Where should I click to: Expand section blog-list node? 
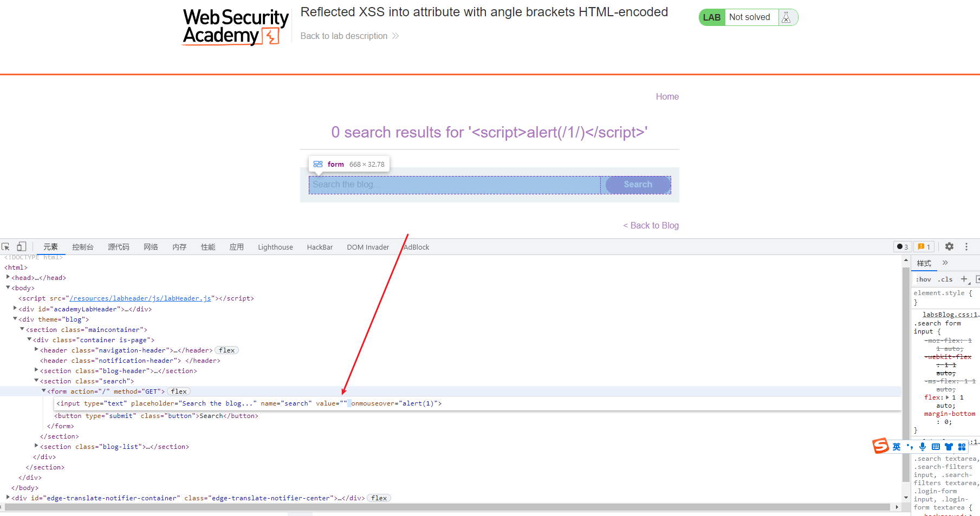pyautogui.click(x=36, y=446)
